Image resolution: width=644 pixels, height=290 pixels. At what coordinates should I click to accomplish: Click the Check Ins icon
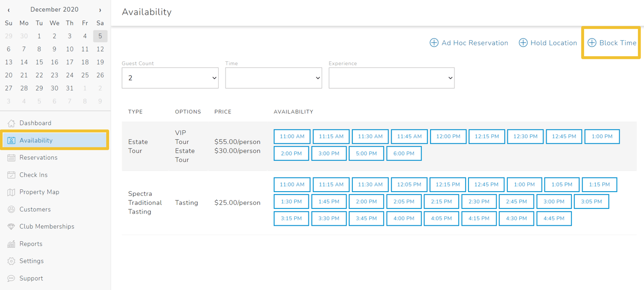[x=11, y=175]
